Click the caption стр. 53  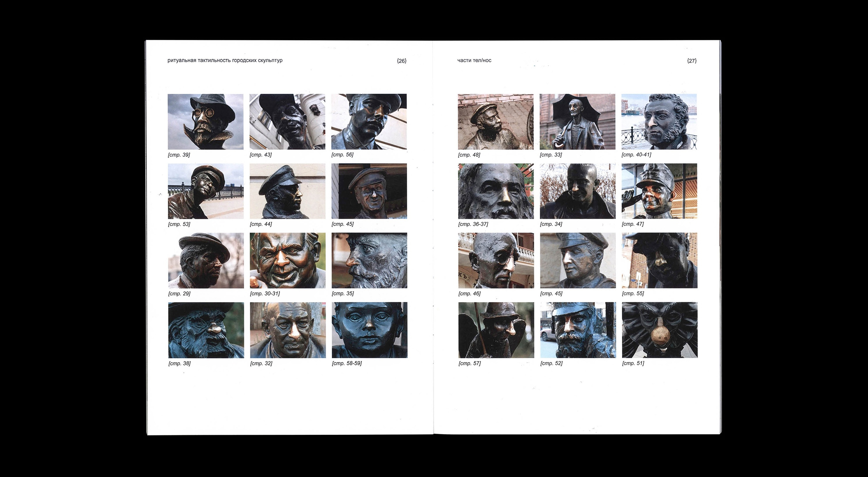pyautogui.click(x=179, y=224)
